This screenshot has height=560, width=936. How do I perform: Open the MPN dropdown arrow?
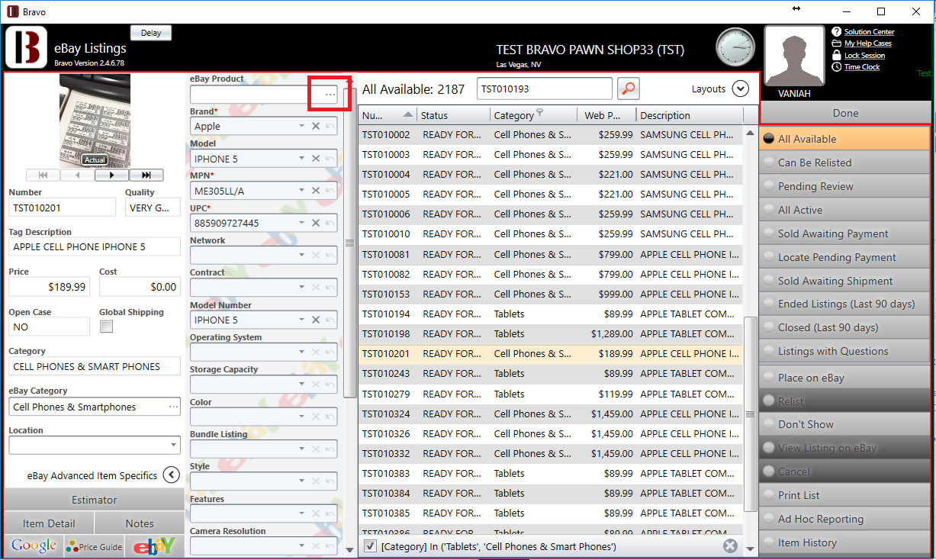302,191
